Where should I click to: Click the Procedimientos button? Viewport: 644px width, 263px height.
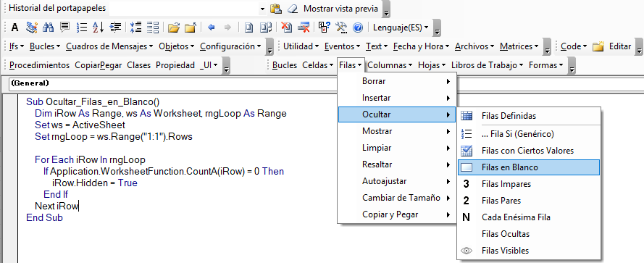click(39, 65)
